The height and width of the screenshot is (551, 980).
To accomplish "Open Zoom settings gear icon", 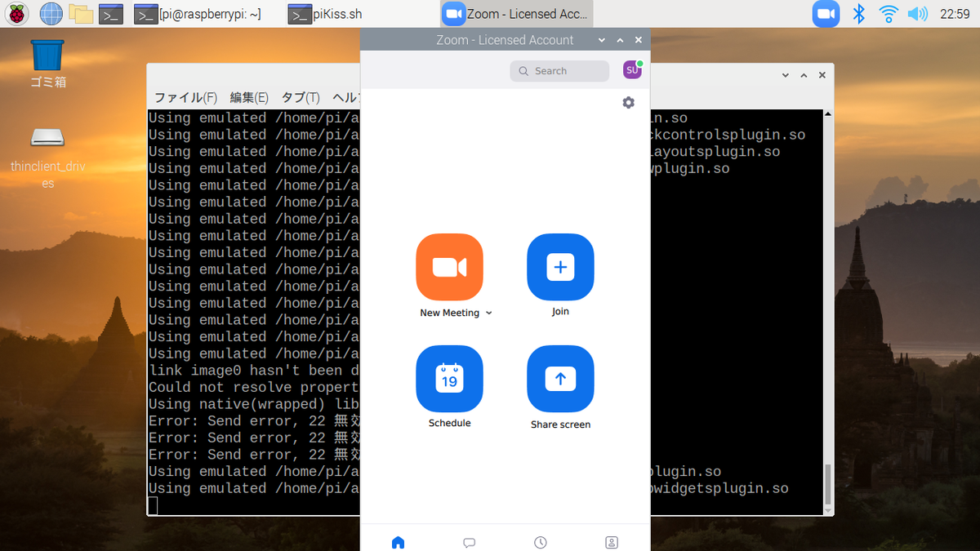I will [x=628, y=102].
